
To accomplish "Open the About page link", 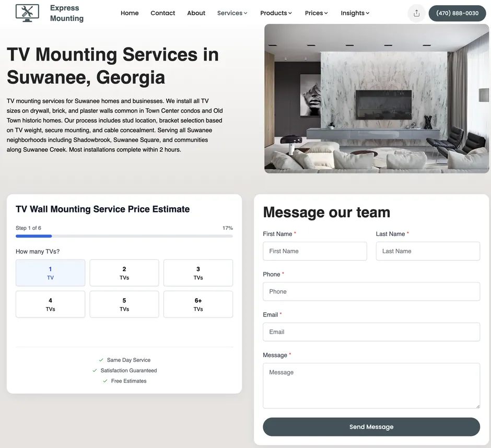I will click(x=196, y=13).
